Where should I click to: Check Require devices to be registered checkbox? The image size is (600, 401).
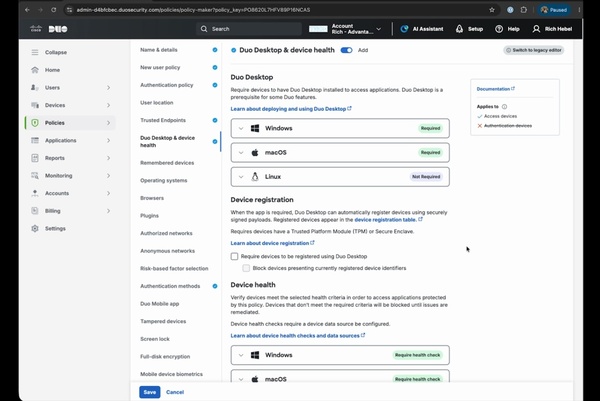234,256
